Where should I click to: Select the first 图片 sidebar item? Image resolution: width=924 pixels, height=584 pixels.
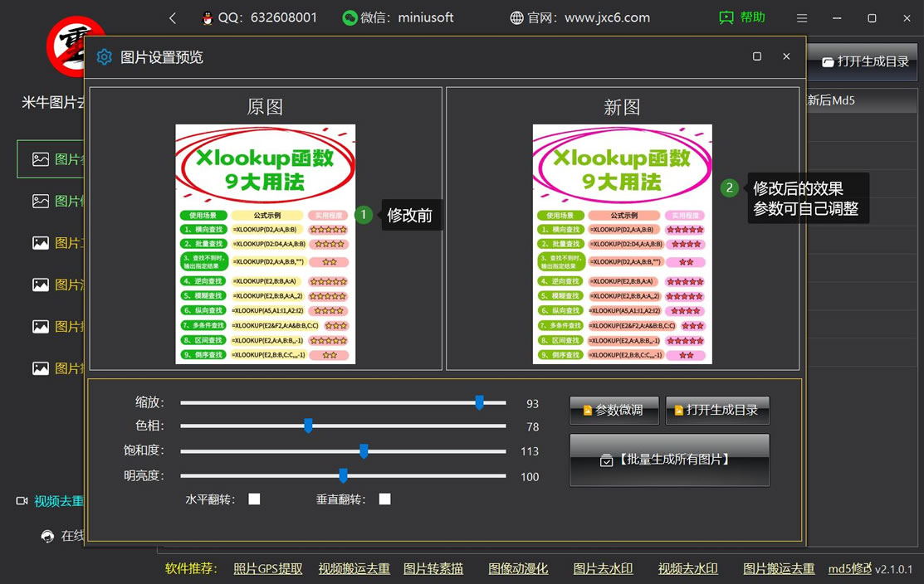pos(51,159)
